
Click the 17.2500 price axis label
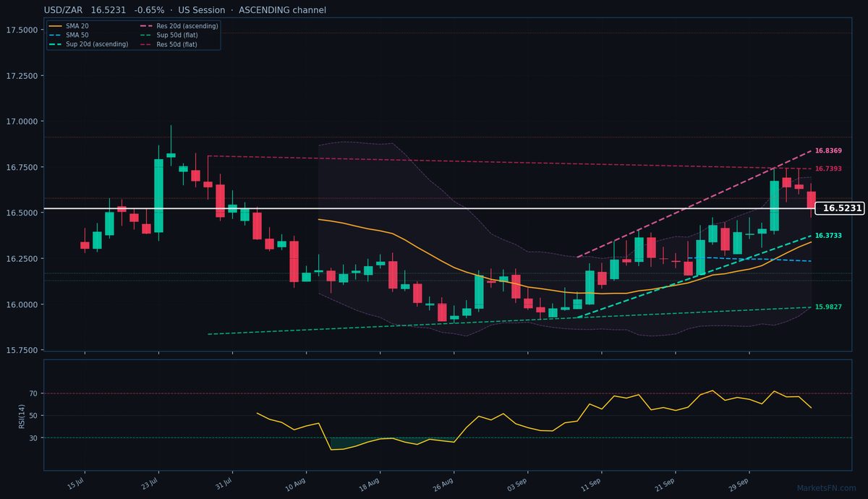pyautogui.click(x=22, y=76)
